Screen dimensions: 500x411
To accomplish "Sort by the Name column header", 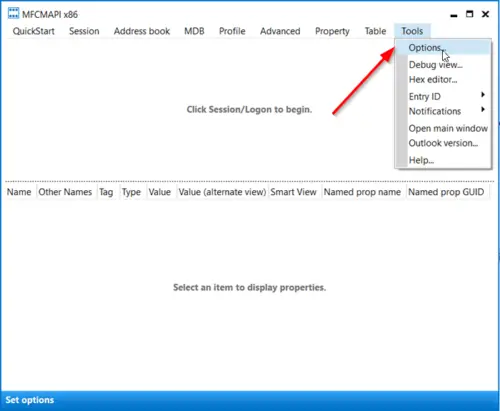I will tap(19, 192).
